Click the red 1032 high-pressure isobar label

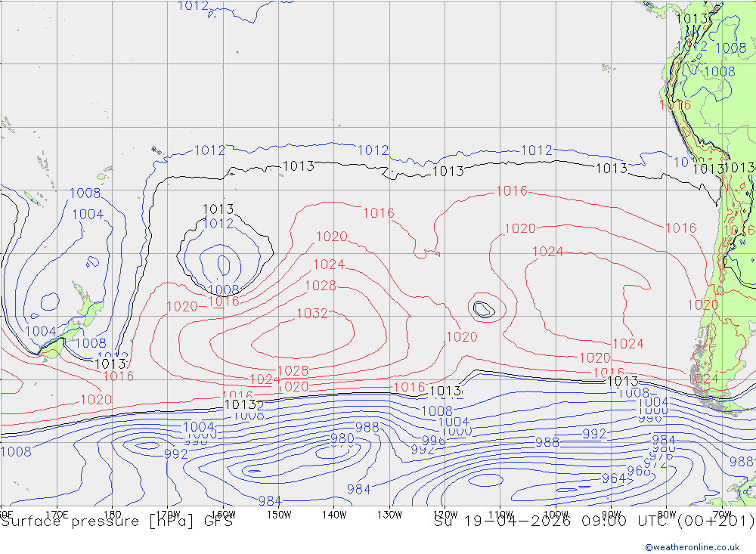point(312,314)
